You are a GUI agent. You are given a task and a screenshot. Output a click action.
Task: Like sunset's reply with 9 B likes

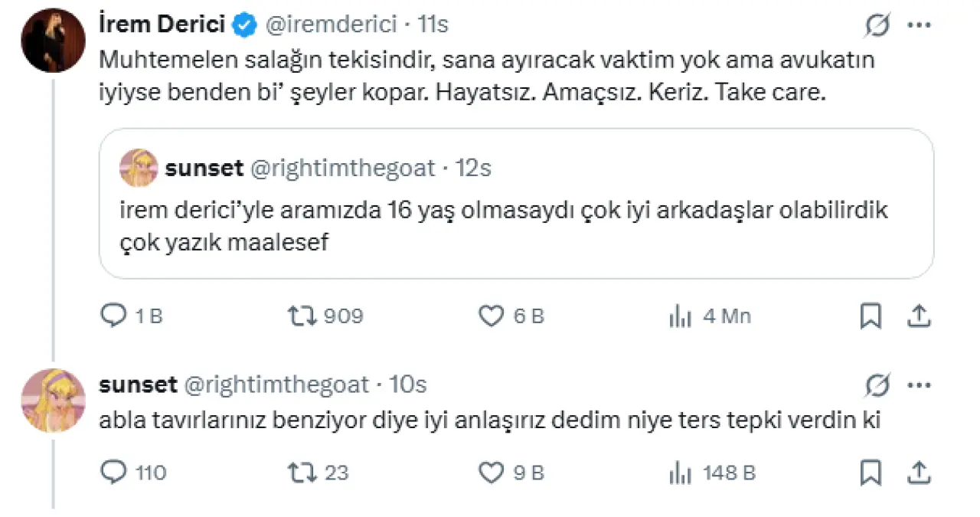[x=491, y=473]
